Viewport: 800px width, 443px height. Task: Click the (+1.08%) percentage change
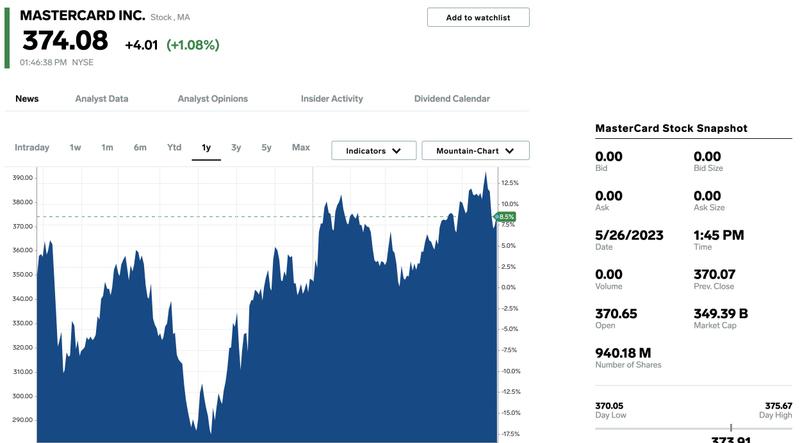coord(193,45)
